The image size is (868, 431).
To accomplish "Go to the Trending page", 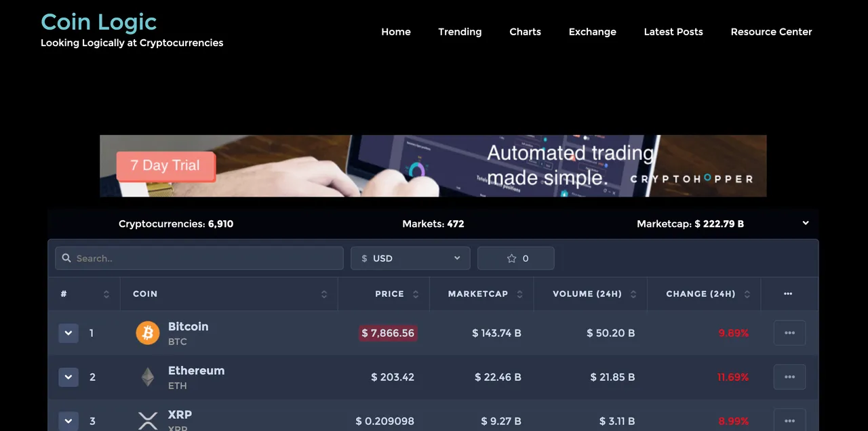I will coord(460,32).
